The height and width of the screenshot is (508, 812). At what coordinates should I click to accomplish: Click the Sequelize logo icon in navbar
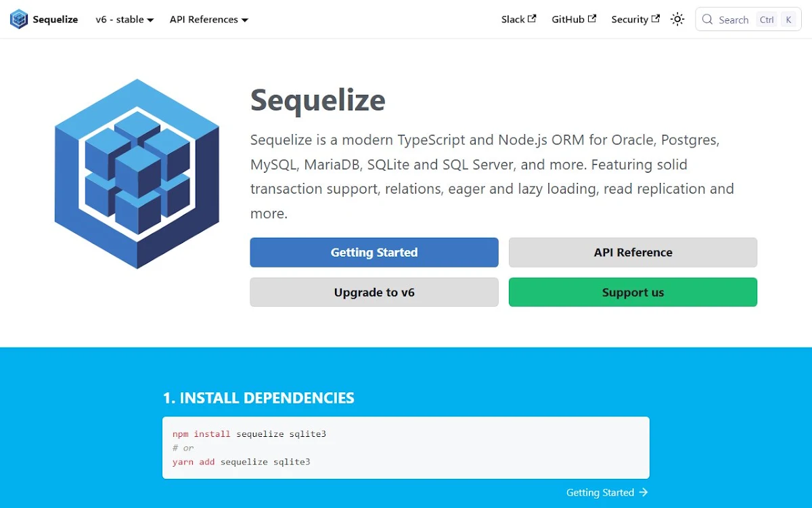point(19,19)
